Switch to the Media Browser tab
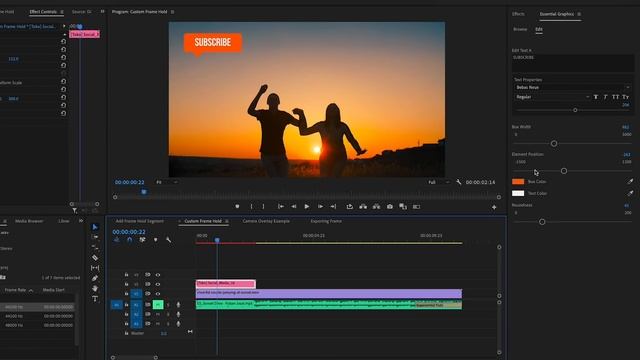 pos(29,221)
